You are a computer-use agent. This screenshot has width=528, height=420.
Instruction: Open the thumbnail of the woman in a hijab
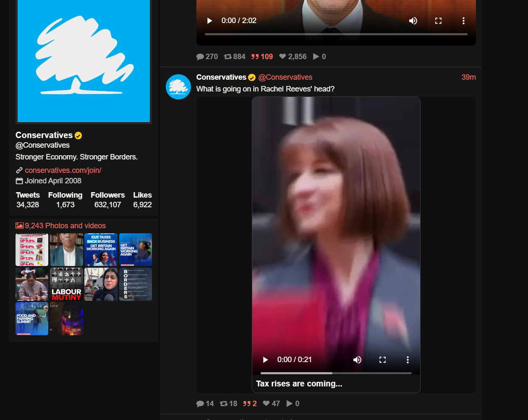tap(101, 284)
